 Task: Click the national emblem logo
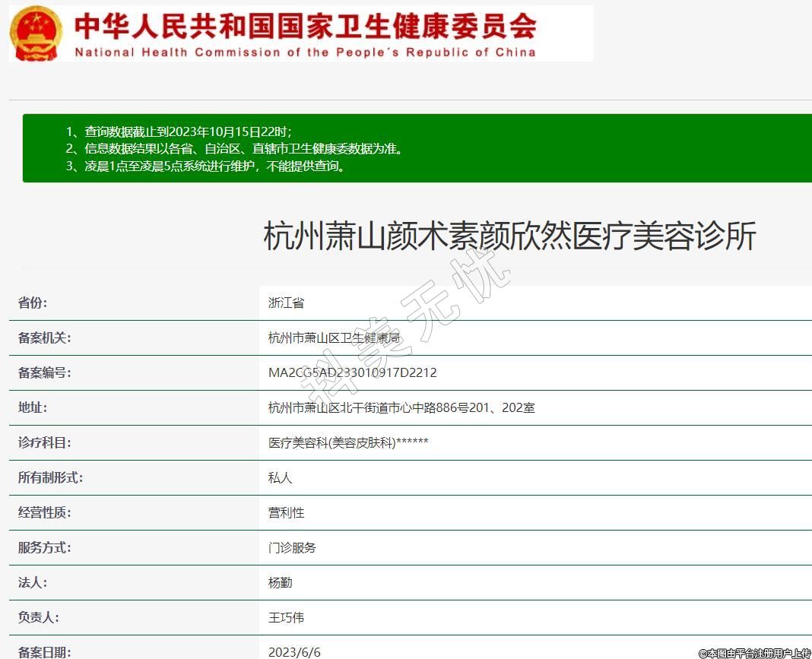pyautogui.click(x=37, y=33)
